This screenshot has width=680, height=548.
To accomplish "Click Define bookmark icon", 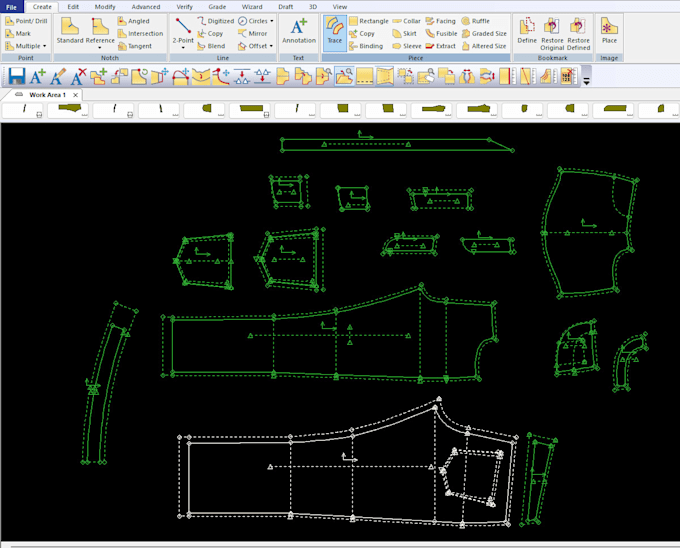I will 527,30.
